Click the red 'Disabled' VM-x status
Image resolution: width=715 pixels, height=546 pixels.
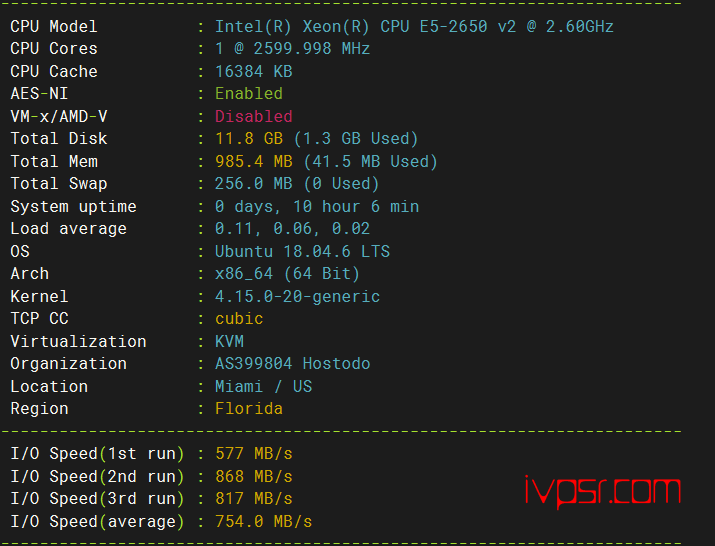tap(254, 116)
